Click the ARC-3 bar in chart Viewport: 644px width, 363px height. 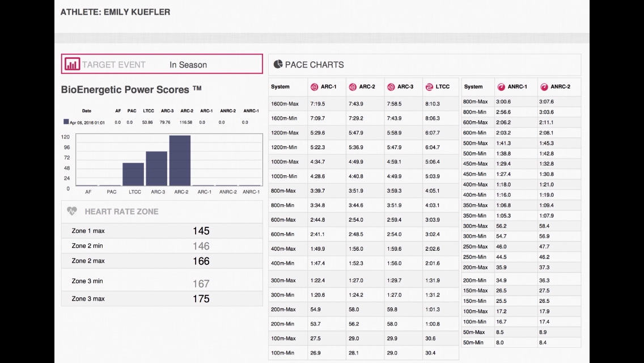pos(156,168)
